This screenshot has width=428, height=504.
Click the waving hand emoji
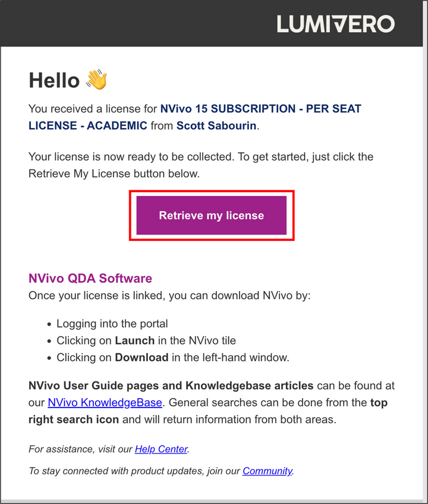tap(96, 80)
